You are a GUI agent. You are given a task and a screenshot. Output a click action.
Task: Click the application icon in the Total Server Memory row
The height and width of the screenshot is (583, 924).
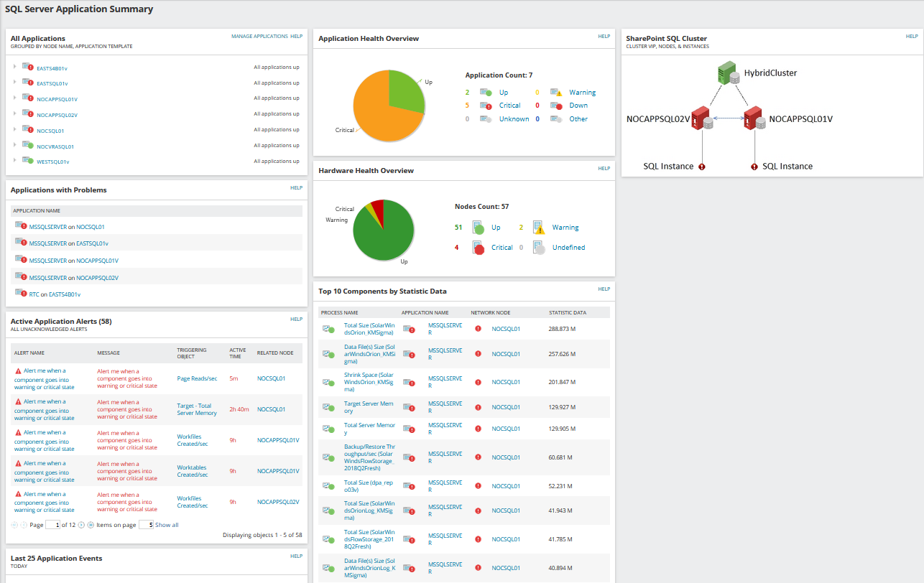coord(409,429)
